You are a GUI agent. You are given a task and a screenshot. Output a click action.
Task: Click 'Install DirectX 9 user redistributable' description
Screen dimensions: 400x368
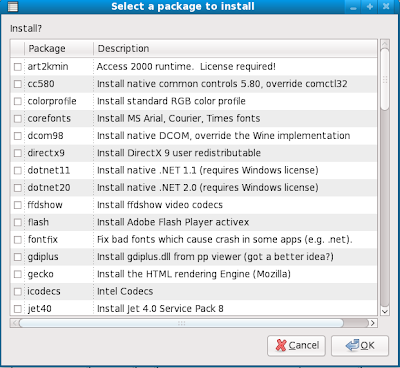179,153
